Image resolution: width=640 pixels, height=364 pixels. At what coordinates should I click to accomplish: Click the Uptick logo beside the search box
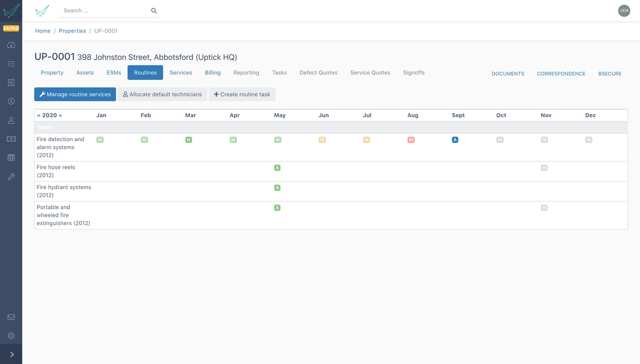tap(42, 11)
